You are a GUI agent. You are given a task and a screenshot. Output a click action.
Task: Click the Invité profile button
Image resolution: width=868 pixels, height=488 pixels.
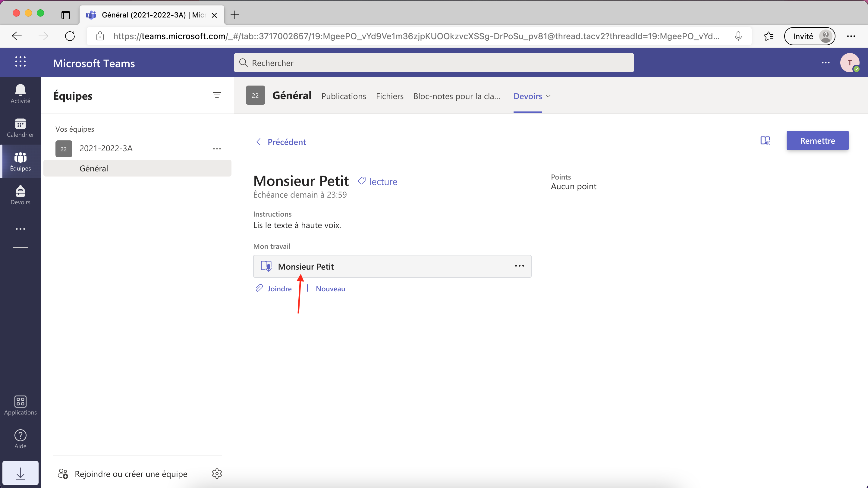click(809, 36)
